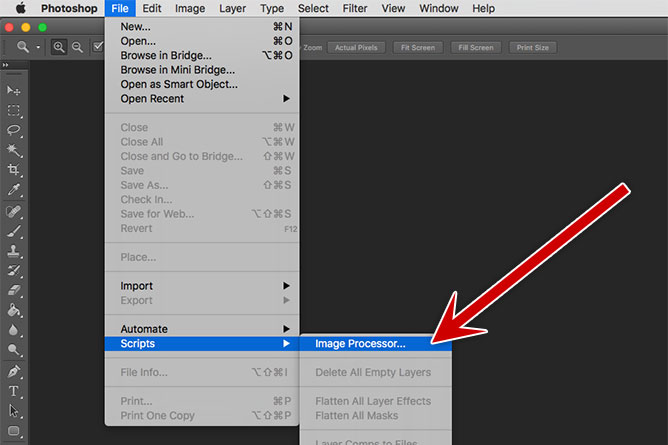Choose Browse in Bridge...
Image resolution: width=668 pixels, height=445 pixels.
click(202, 56)
